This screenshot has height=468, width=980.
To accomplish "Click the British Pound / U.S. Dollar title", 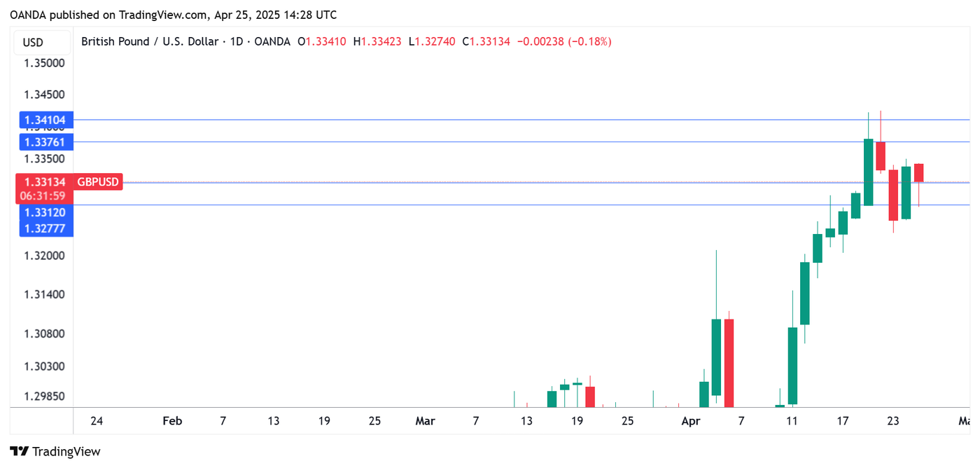I will tap(149, 42).
